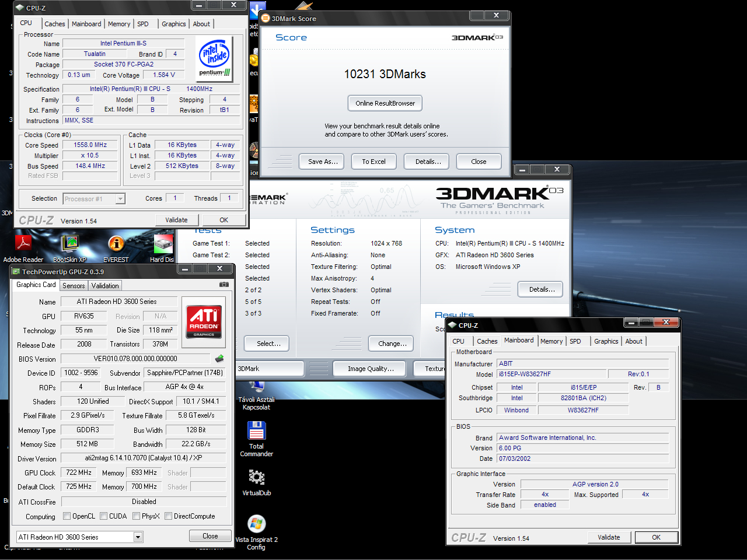Click GPU-Z title bar app icon

point(16,271)
